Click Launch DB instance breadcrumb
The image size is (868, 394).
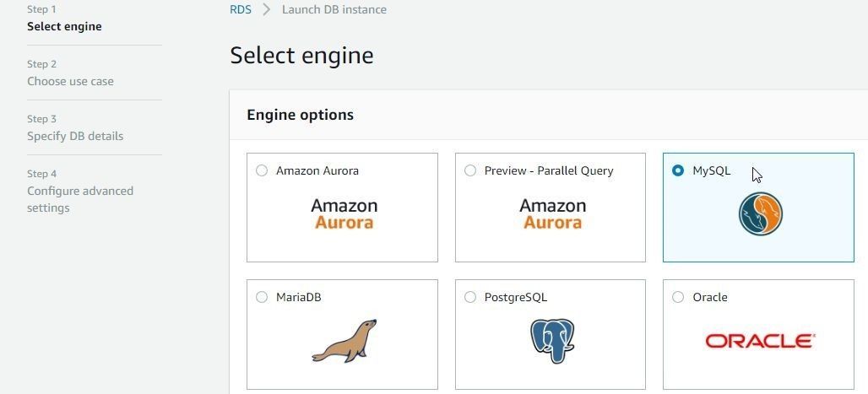pos(334,9)
